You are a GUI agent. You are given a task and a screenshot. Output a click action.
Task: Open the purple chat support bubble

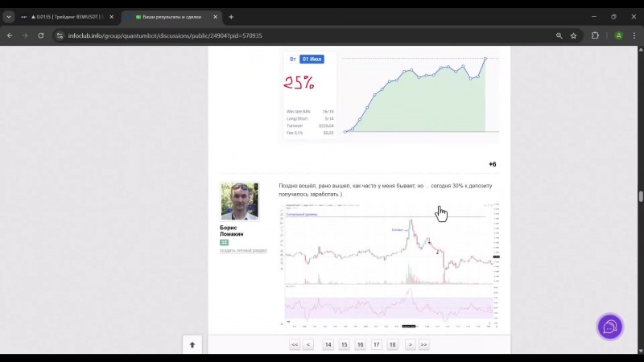tap(610, 327)
